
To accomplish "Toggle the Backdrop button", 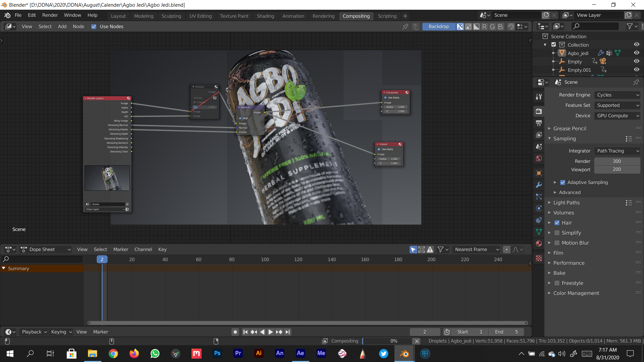I will point(438,26).
